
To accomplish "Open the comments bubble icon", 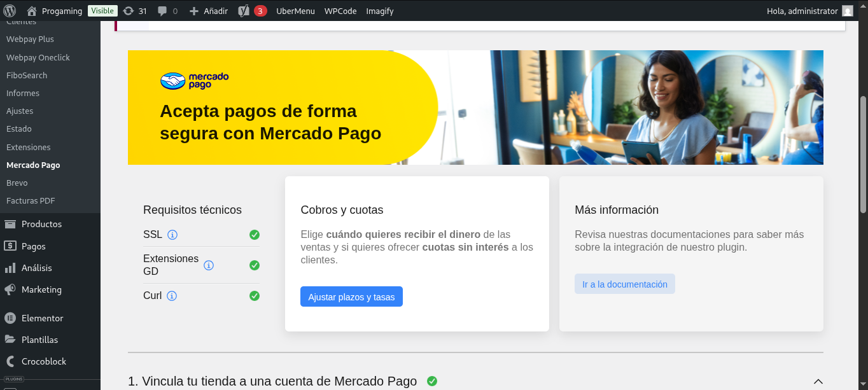I will [x=162, y=11].
